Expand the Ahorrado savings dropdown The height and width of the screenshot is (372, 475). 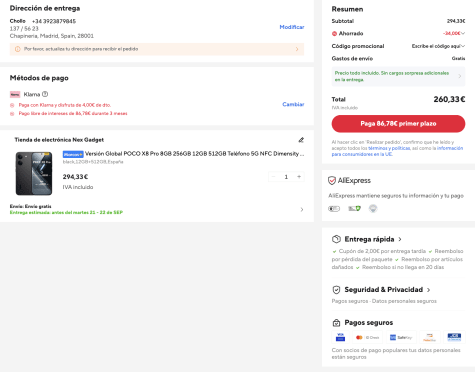463,33
